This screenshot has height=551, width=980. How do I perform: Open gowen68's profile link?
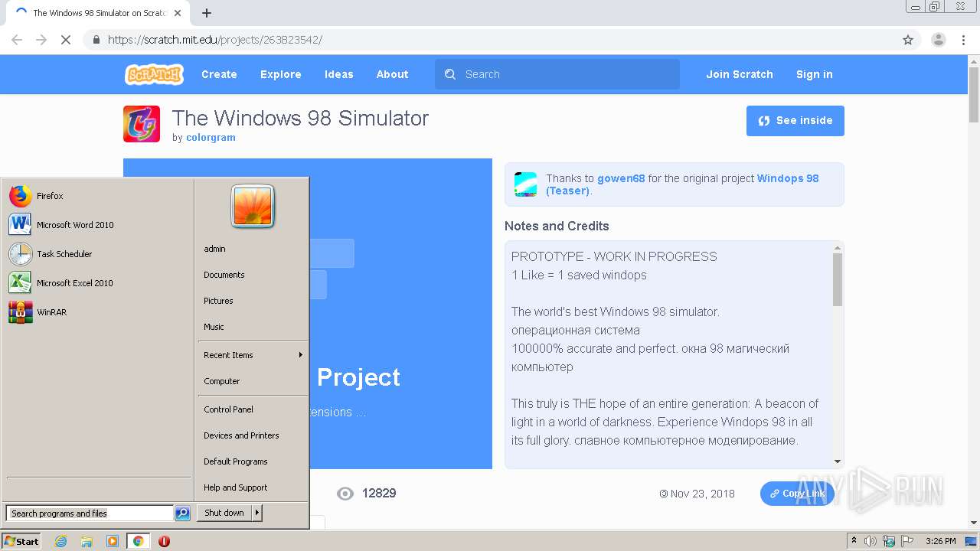(621, 178)
